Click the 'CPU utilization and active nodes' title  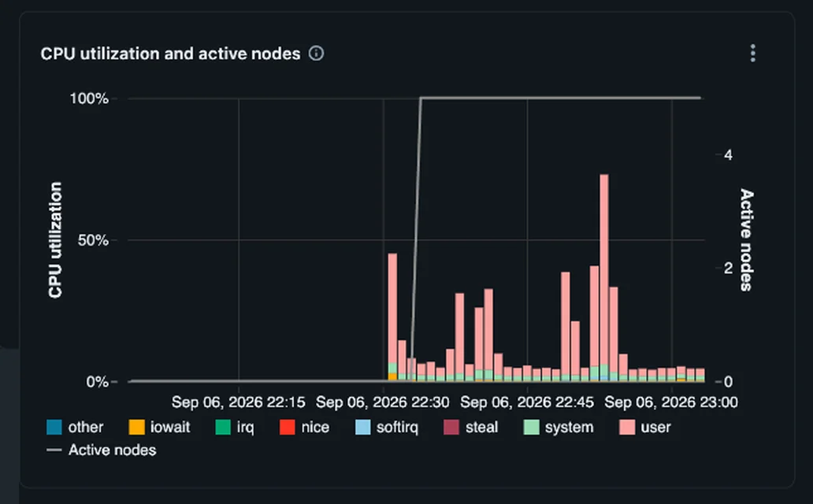click(x=171, y=54)
